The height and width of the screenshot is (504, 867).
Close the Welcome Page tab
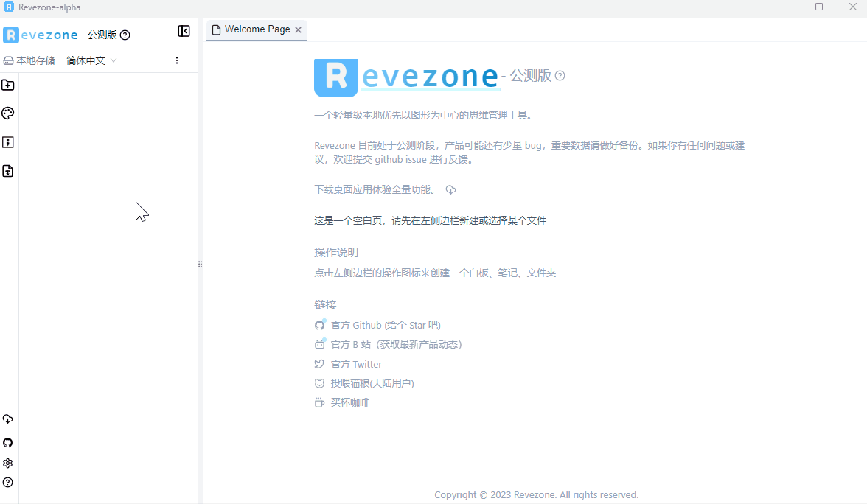point(298,29)
